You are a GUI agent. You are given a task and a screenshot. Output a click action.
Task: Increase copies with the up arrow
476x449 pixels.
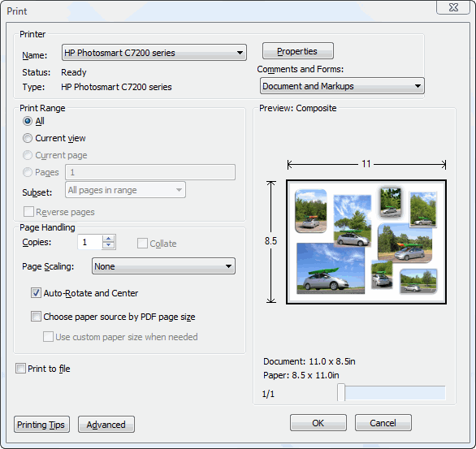tap(108, 238)
